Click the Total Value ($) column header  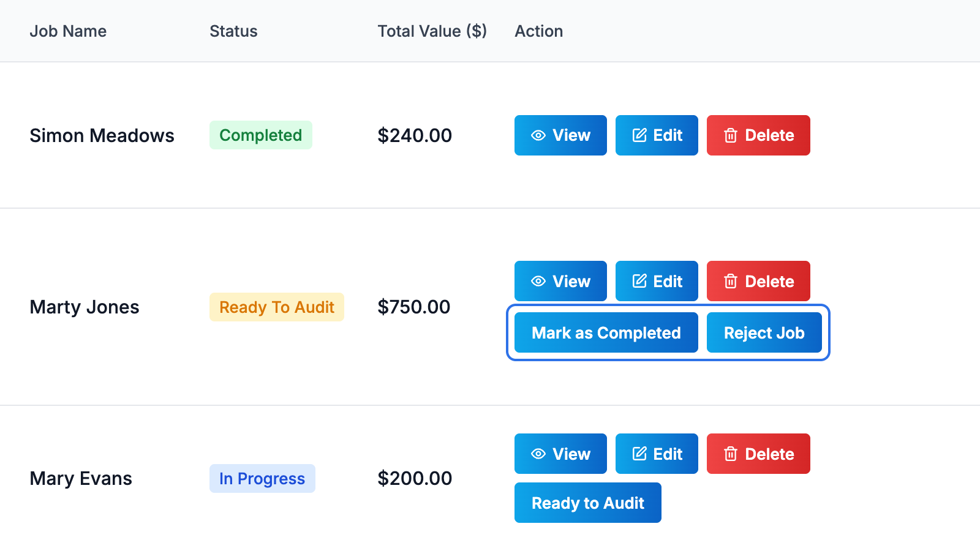432,31
